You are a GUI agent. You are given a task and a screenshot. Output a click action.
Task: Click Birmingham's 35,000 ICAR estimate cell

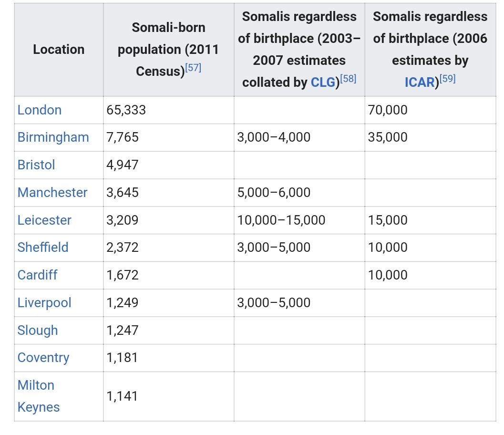388,137
